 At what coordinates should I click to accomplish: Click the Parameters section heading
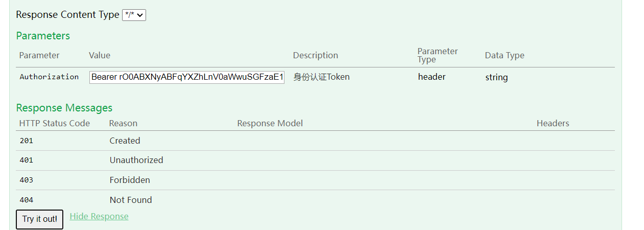coord(43,36)
